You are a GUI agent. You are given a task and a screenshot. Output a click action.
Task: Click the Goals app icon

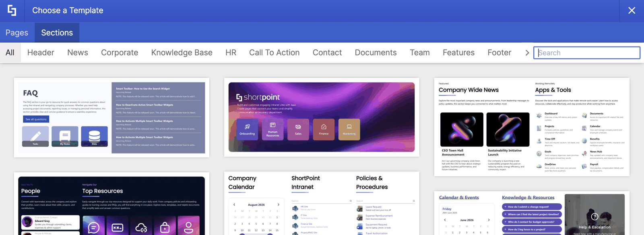pos(539,153)
